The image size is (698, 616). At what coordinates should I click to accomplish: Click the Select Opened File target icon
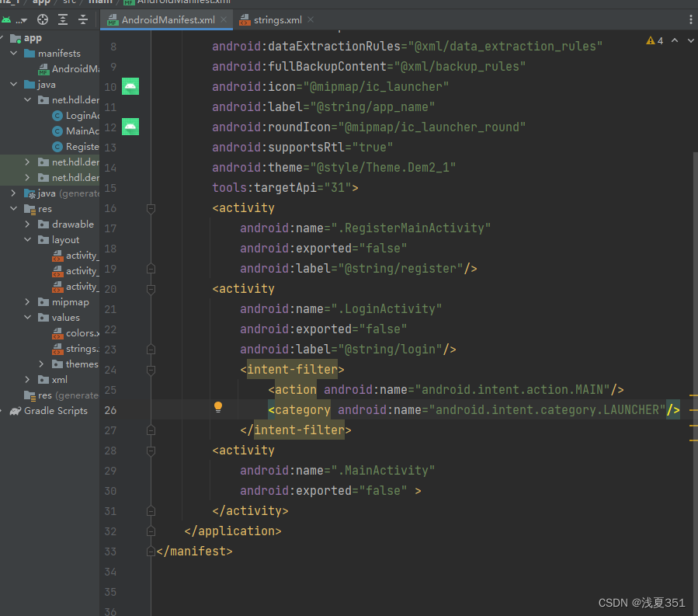(42, 19)
